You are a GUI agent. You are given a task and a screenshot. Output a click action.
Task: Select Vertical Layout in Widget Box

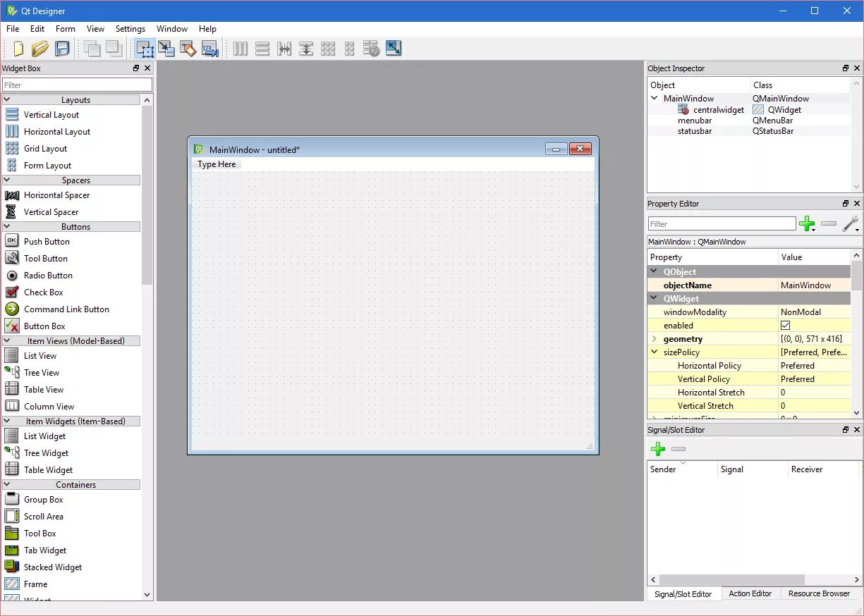pos(51,114)
